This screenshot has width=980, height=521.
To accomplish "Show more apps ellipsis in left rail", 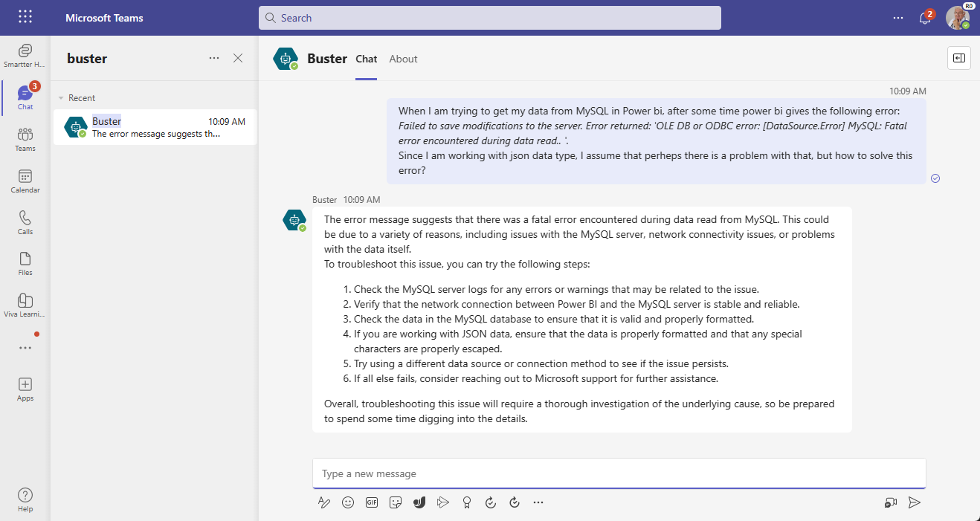I will click(x=25, y=347).
